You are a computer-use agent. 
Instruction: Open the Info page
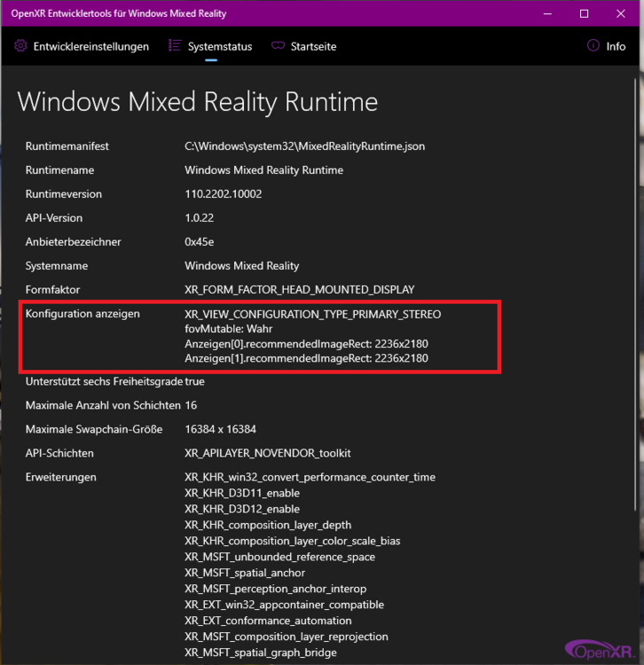point(607,46)
